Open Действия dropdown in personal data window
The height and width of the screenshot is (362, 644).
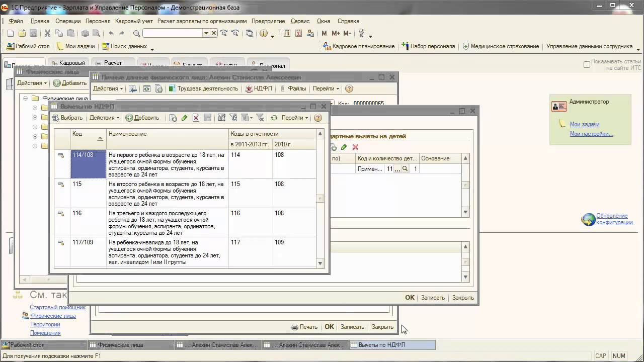click(108, 88)
